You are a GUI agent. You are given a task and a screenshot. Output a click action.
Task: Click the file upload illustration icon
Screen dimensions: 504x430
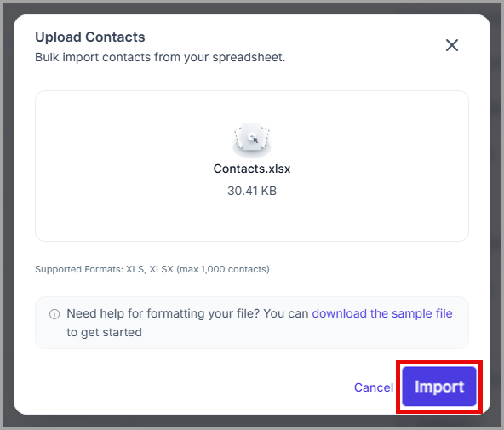tap(252, 140)
